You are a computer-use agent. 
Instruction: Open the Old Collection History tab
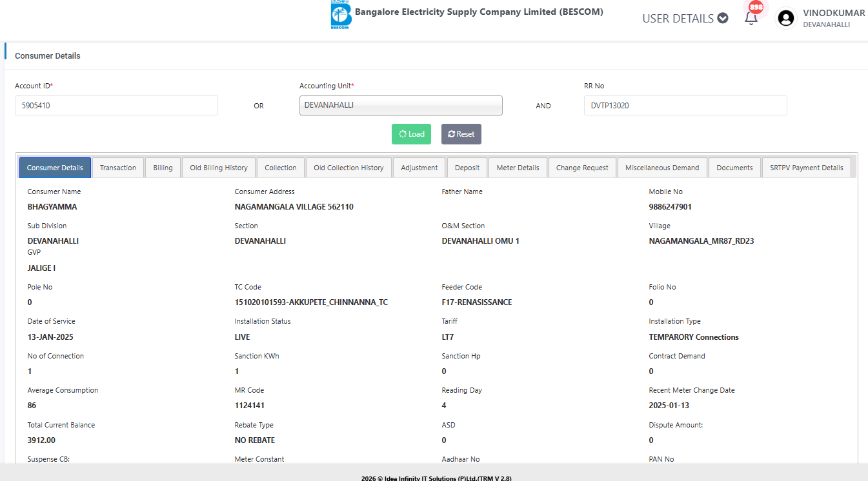[348, 168]
